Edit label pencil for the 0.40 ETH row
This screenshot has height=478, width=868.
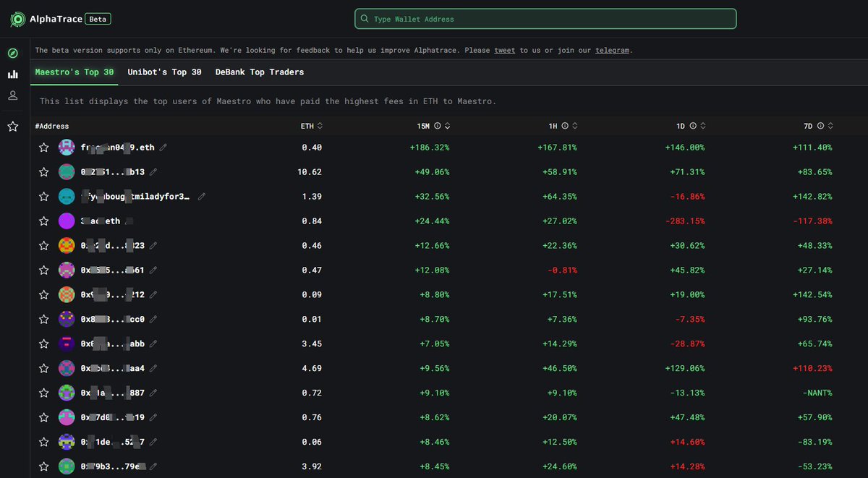click(163, 148)
